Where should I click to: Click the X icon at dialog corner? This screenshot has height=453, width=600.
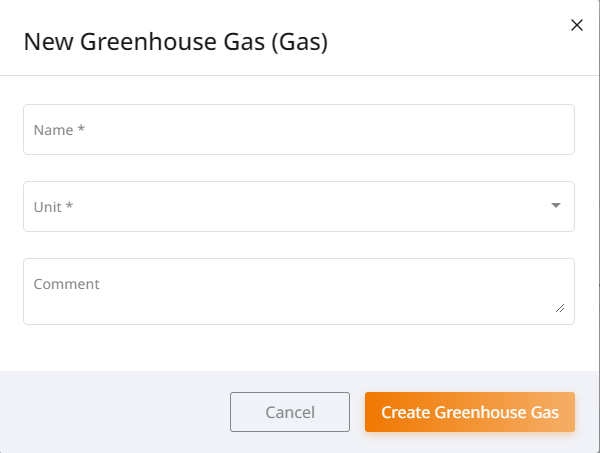pyautogui.click(x=576, y=25)
